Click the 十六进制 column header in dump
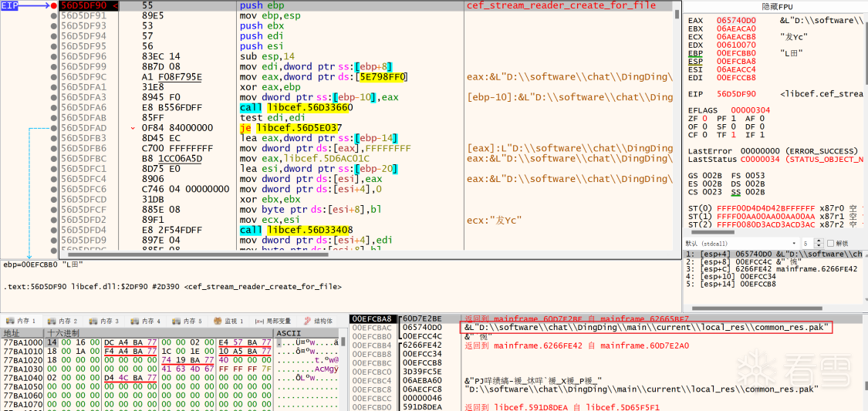The width and height of the screenshot is (868, 411). pos(159,333)
